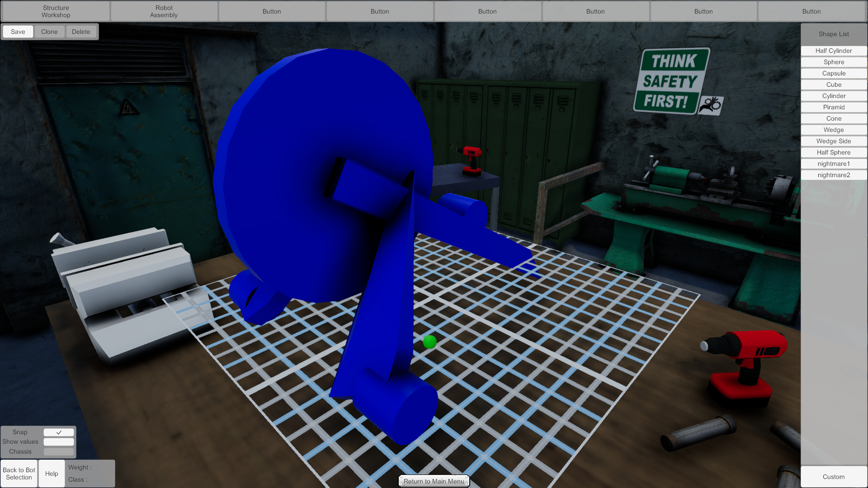Clone the selected shape

[x=49, y=32]
